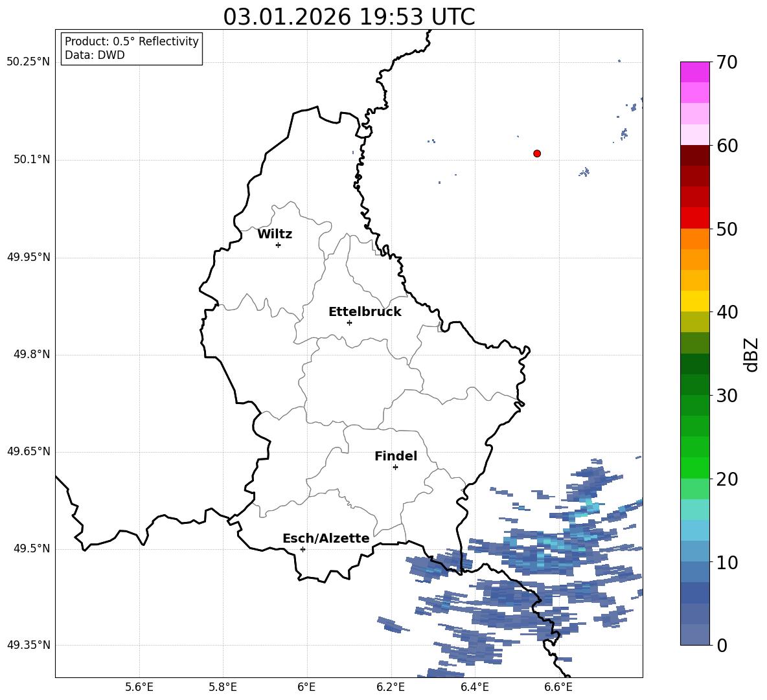Click the 'Ettelbruck' city label

(x=365, y=312)
